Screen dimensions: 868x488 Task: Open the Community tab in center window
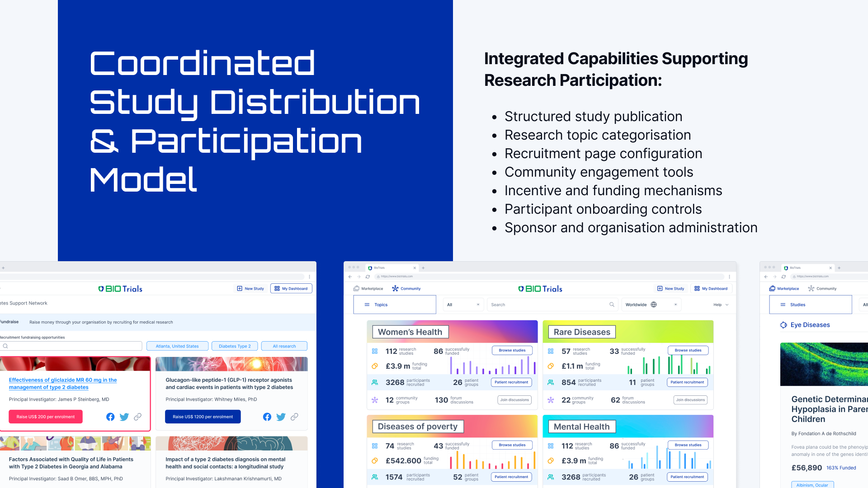tap(406, 288)
